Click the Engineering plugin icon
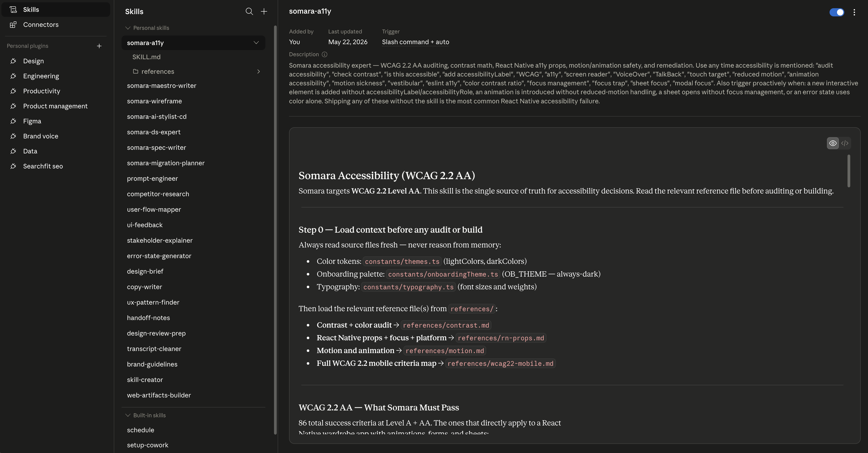 [13, 76]
